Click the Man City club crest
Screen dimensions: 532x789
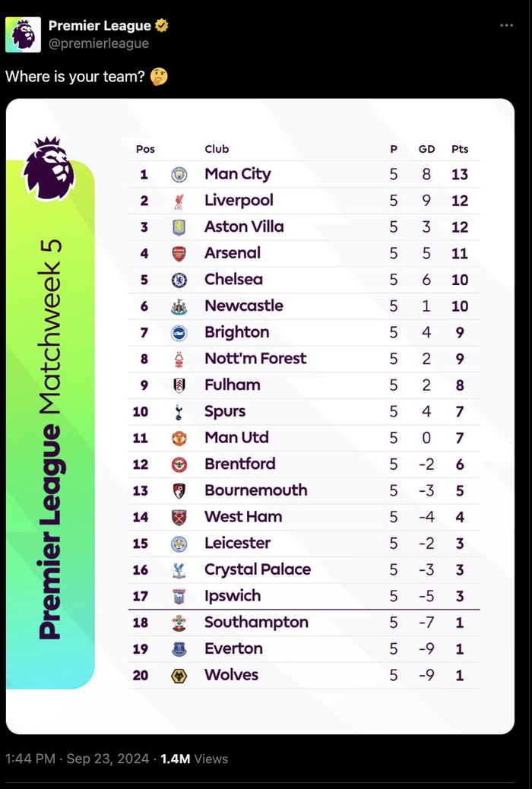pos(179,175)
